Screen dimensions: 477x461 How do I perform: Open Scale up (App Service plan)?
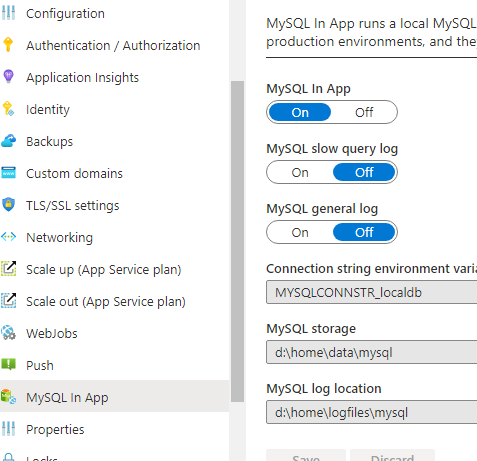(x=104, y=270)
